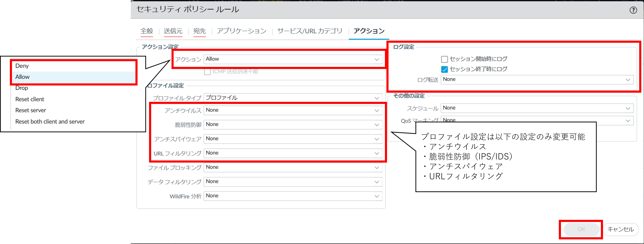Toggle ICMP unreachable checkbox
Image resolution: width=644 pixels, height=244 pixels.
point(207,72)
